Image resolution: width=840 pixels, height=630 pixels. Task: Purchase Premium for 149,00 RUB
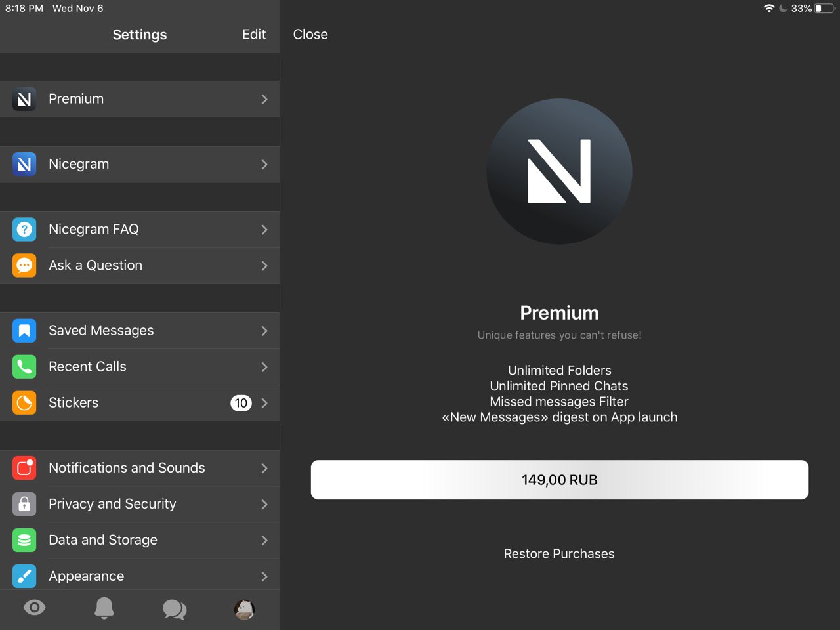coord(560,480)
